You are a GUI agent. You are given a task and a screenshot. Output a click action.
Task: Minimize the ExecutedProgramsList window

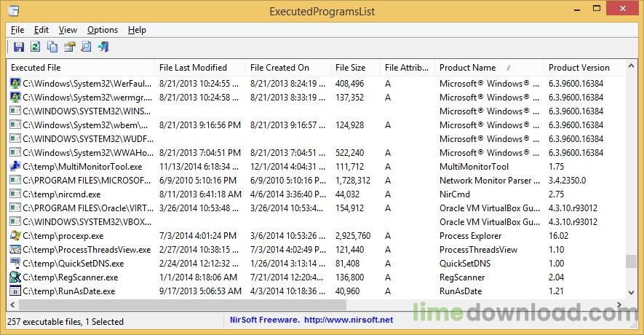point(577,9)
